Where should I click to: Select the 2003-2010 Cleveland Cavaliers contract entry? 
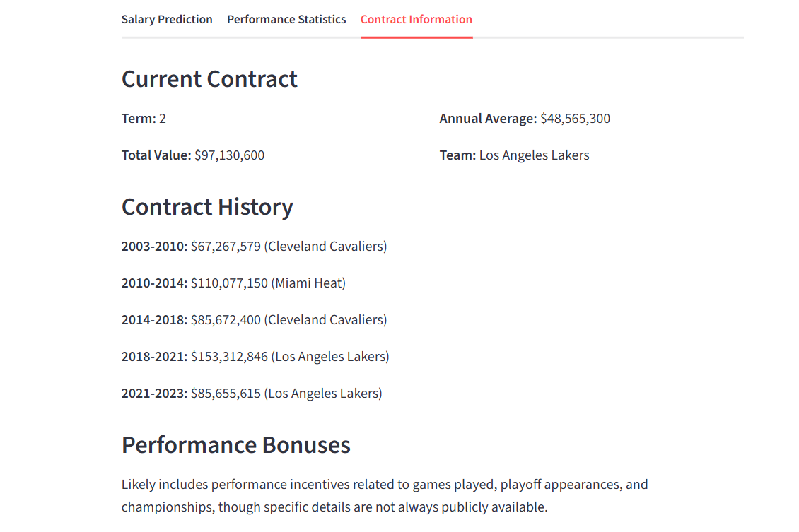(254, 247)
